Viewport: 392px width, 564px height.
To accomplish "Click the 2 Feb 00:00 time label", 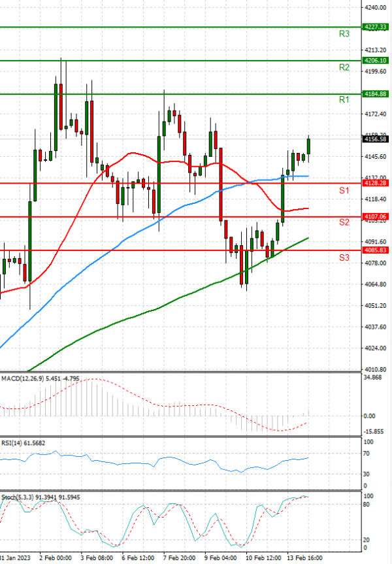I will 56,558.
